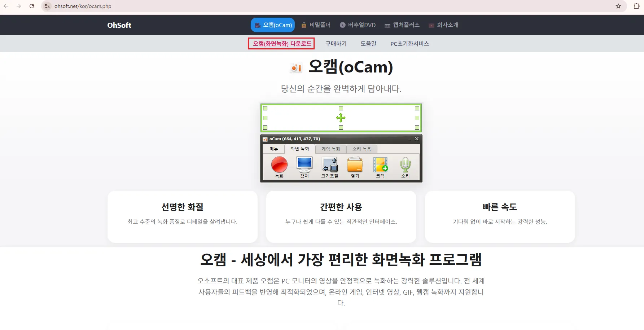The height and width of the screenshot is (330, 644).
Task: Click the OhSoft logo in the header
Action: click(119, 25)
